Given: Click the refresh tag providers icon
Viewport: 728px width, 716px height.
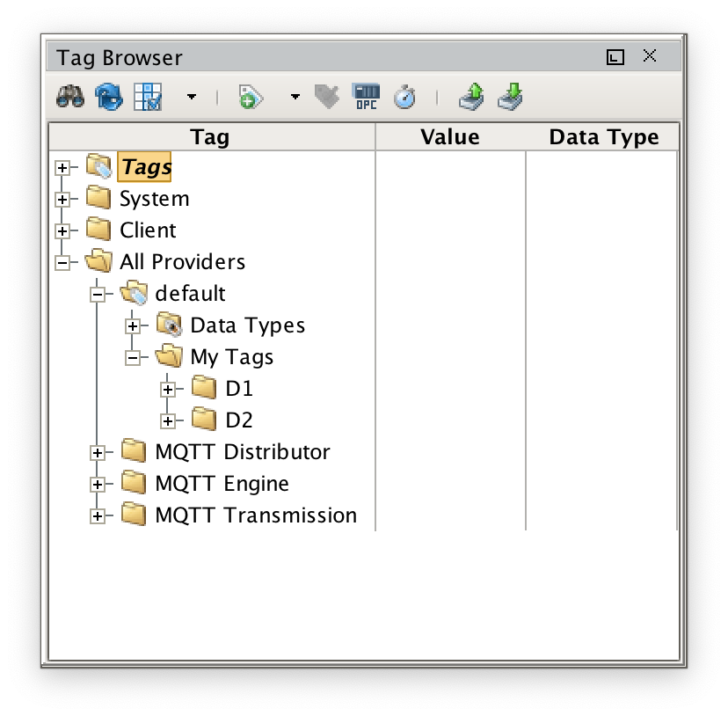Looking at the screenshot, I should click(109, 97).
